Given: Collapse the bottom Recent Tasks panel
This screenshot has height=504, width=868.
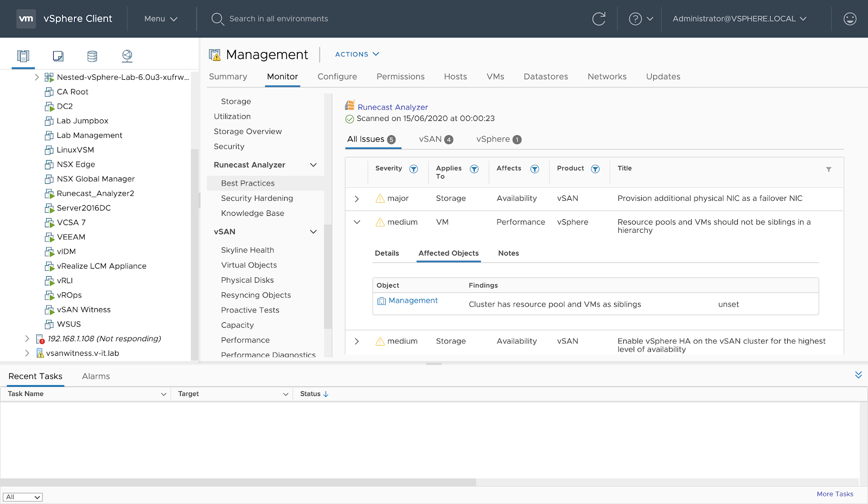Looking at the screenshot, I should click(x=858, y=375).
